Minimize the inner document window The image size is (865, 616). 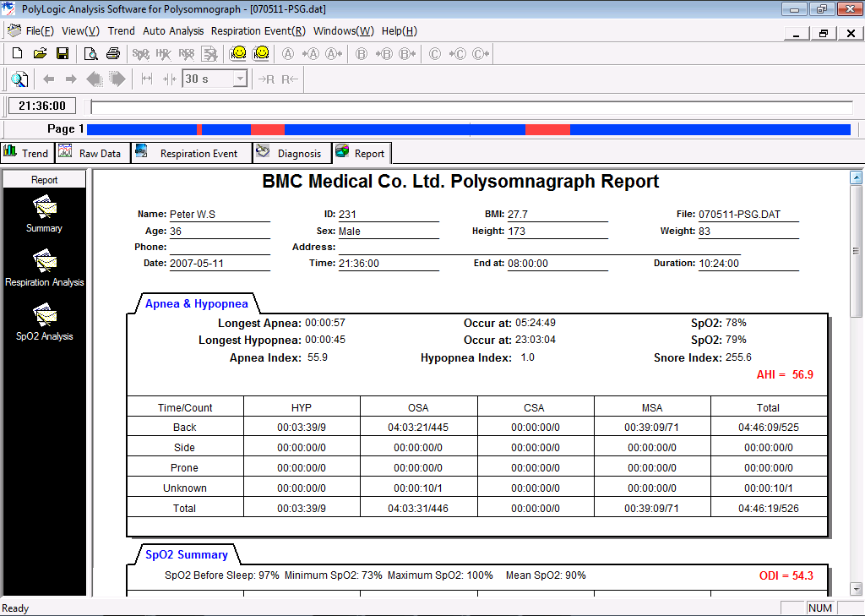[x=797, y=33]
